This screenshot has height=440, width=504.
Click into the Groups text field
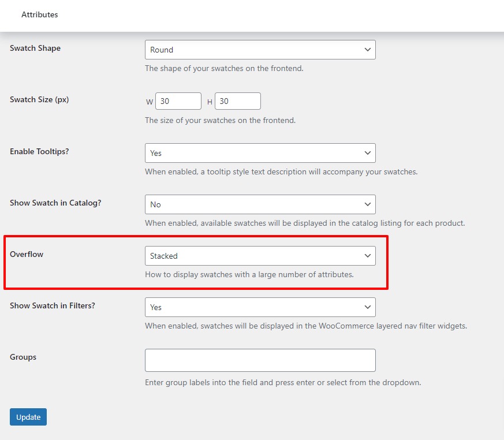[260, 360]
